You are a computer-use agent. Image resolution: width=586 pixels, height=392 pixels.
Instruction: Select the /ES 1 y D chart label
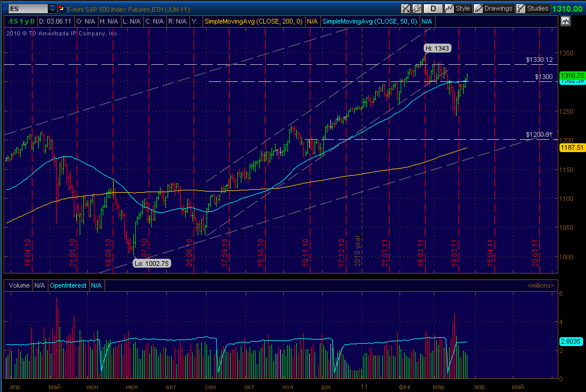click(x=21, y=22)
